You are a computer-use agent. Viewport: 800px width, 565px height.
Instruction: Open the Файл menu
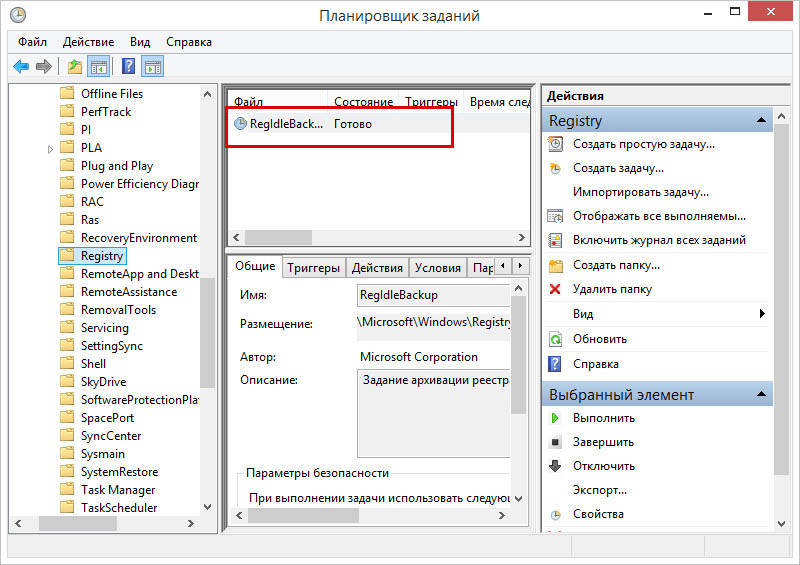pos(32,42)
